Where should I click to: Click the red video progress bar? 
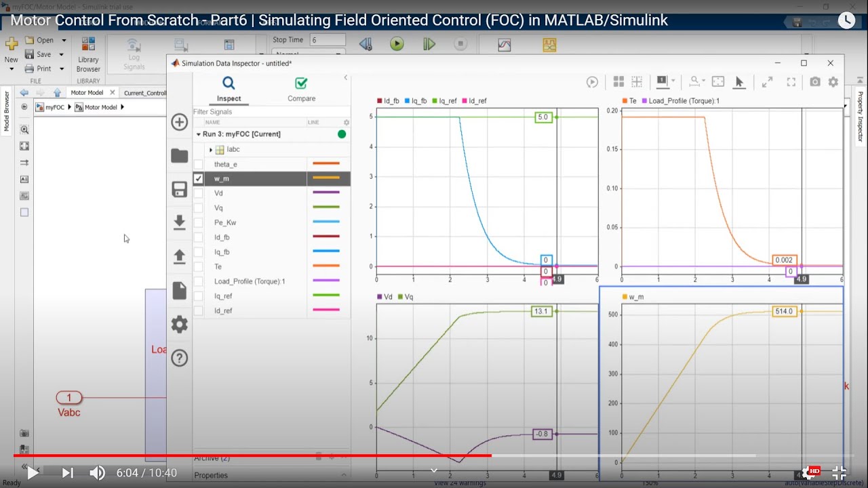[x=252, y=455]
